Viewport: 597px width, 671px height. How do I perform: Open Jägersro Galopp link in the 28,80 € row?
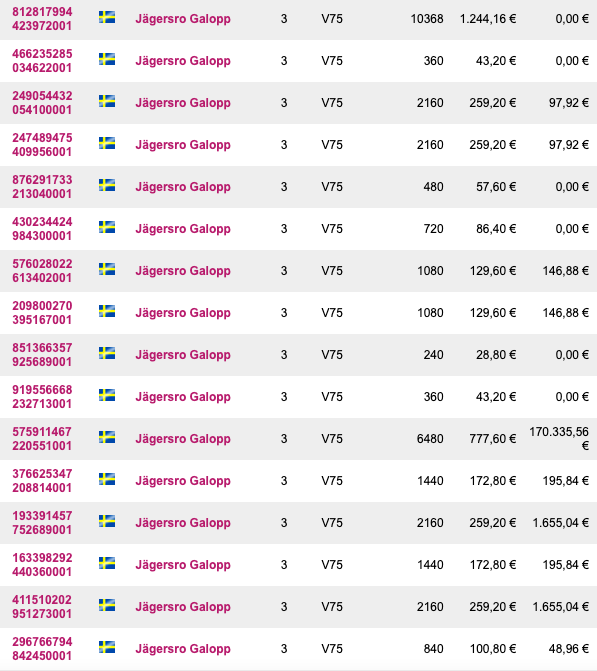click(183, 355)
